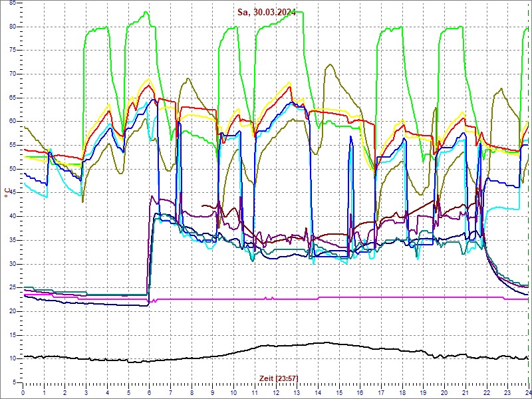This screenshot has height=399, width=532.
Task: Select hour 3 on the time axis
Action: [86, 392]
